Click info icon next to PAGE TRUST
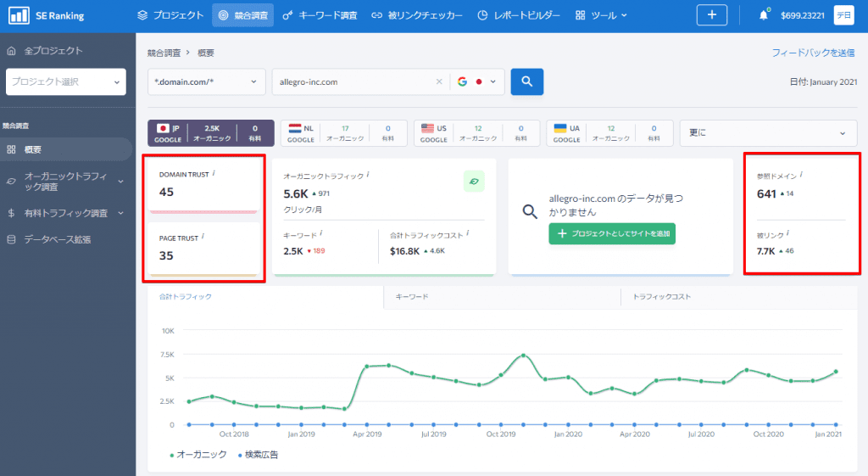The width and height of the screenshot is (868, 476). pyautogui.click(x=203, y=237)
